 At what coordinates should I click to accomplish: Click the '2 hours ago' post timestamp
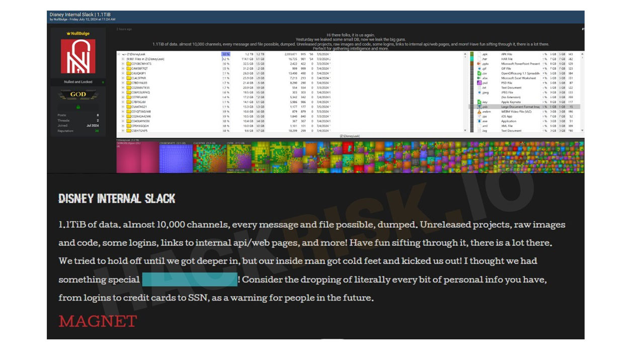(124, 29)
